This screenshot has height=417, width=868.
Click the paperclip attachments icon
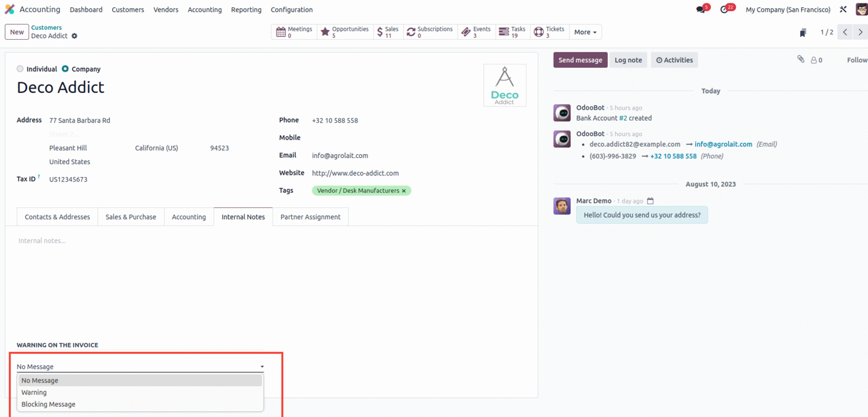(x=801, y=59)
